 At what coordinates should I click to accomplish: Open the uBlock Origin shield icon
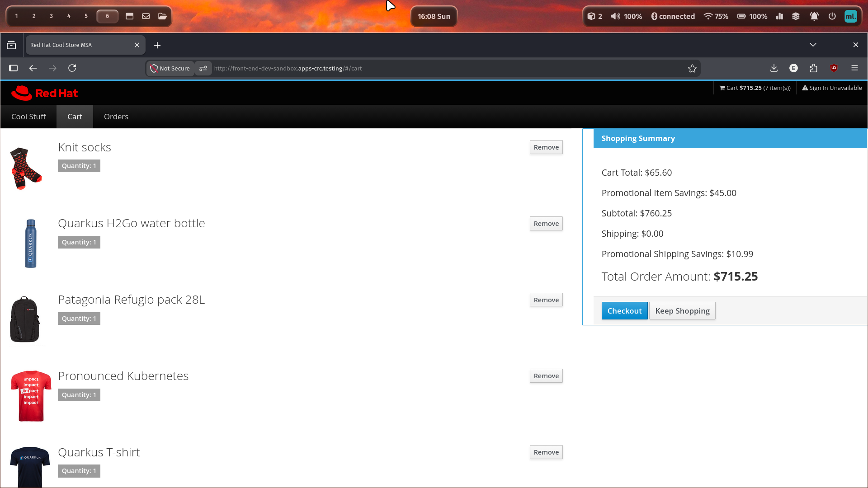834,68
